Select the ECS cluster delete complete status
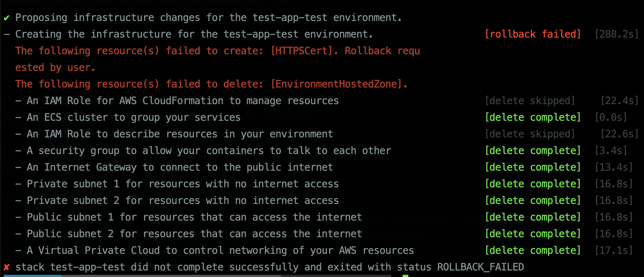Screen dimensions: 644x277 (x=533, y=117)
